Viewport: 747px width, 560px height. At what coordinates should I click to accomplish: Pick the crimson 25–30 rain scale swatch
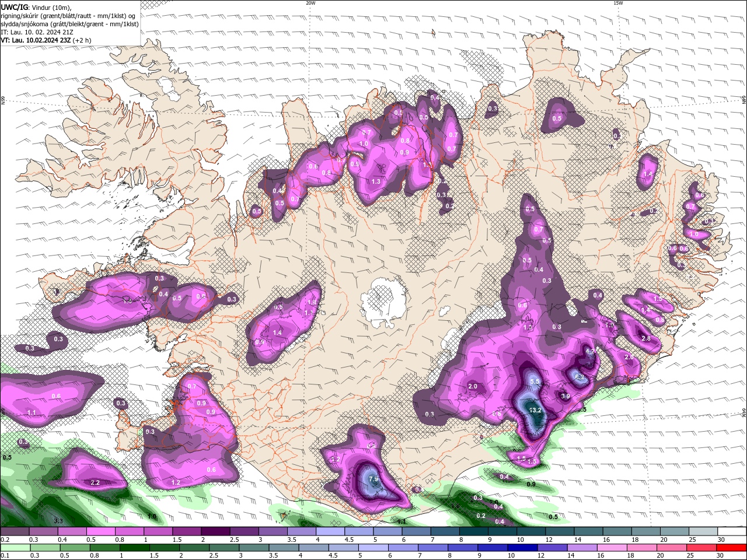pos(701,548)
